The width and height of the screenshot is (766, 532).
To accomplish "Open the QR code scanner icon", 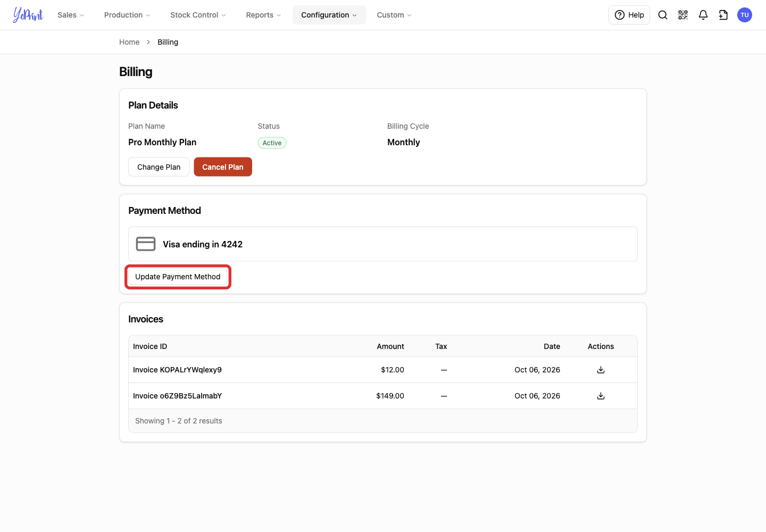I will [683, 15].
